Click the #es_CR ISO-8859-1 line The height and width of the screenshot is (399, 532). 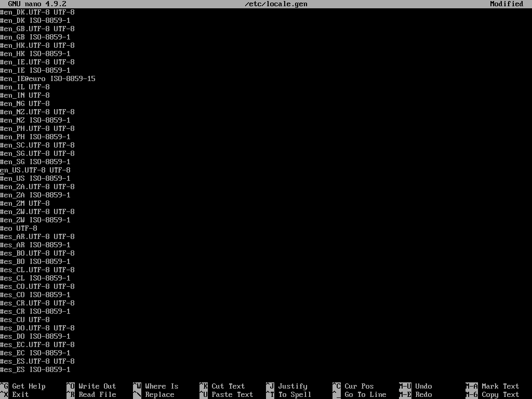click(x=35, y=312)
